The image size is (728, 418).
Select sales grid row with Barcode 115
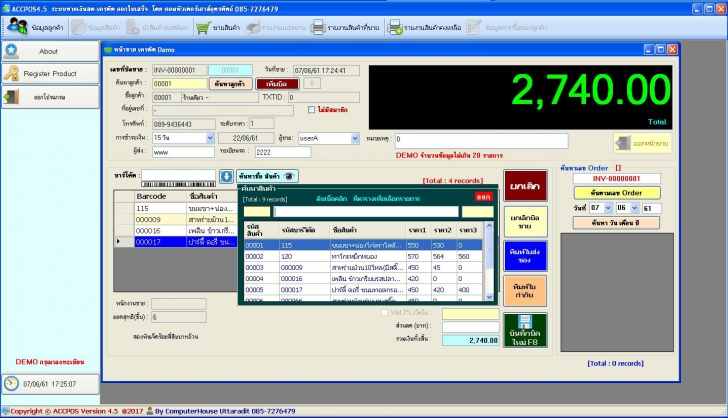176,209
